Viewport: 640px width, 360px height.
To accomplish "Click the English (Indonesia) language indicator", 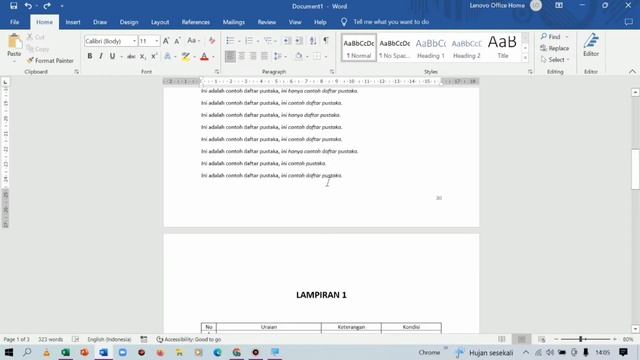I will pos(109,339).
